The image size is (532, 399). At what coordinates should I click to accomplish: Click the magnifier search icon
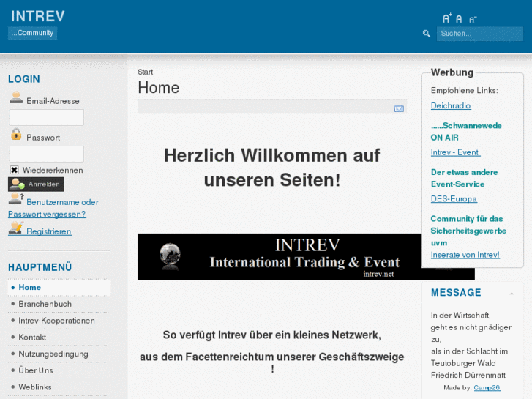[427, 34]
